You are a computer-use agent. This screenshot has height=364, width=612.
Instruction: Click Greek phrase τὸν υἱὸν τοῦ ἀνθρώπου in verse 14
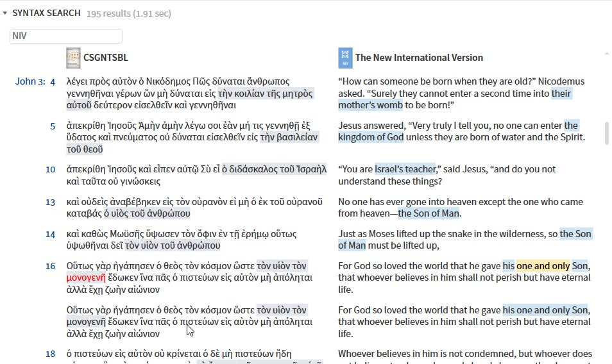pyautogui.click(x=173, y=245)
